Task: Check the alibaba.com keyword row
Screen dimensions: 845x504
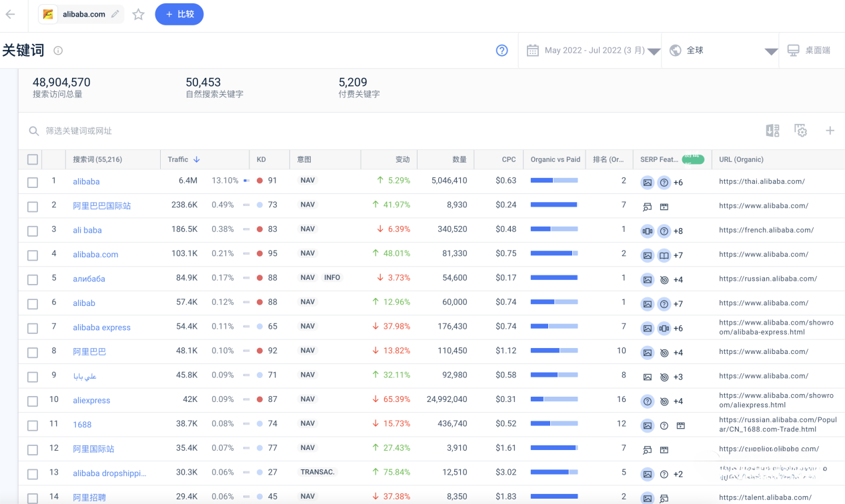Action: [33, 255]
